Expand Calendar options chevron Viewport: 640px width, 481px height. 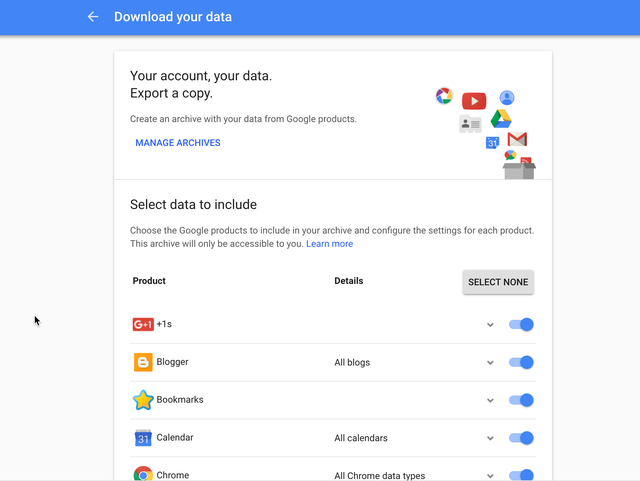coord(490,438)
